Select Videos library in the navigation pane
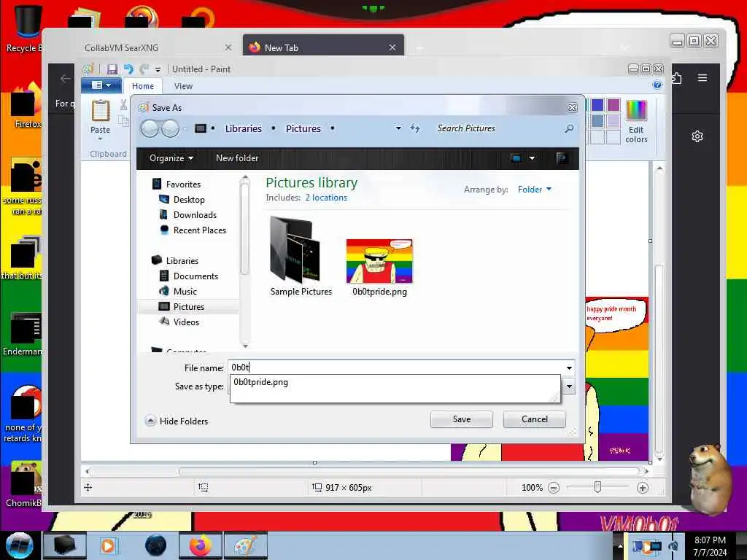The height and width of the screenshot is (560, 747). [x=186, y=322]
